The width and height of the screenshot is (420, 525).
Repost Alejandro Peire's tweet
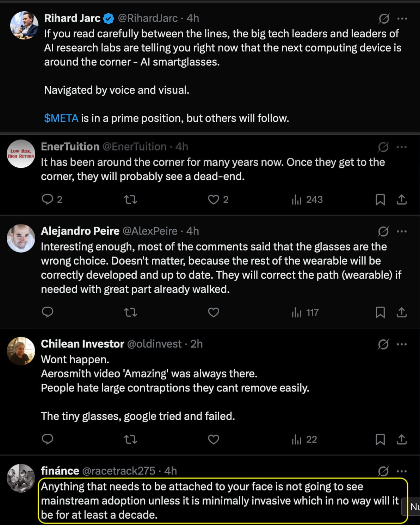pos(130,313)
